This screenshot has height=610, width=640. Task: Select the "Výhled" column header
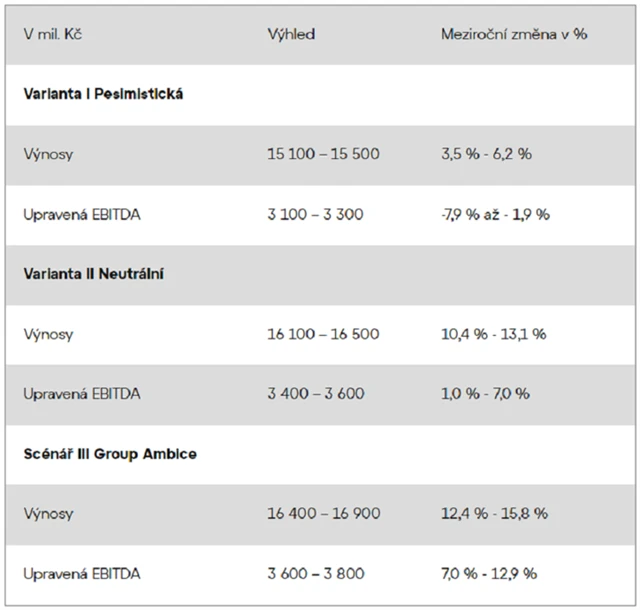coord(291,34)
